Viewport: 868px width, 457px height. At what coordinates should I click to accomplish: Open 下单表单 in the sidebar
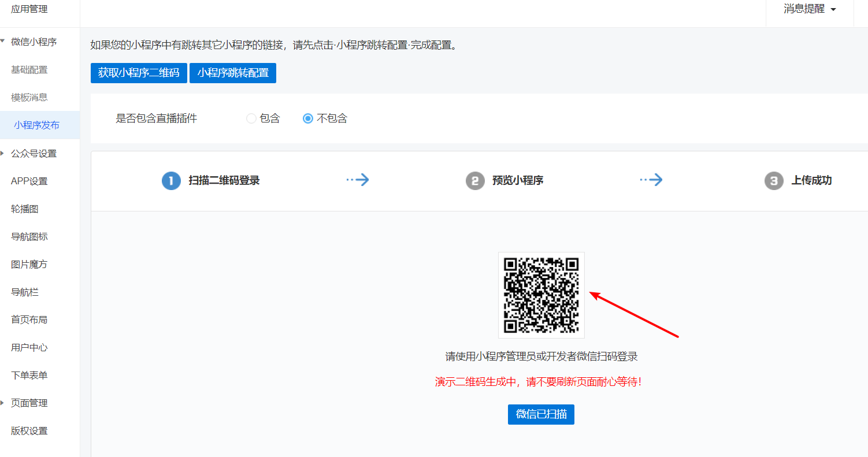[x=29, y=375]
